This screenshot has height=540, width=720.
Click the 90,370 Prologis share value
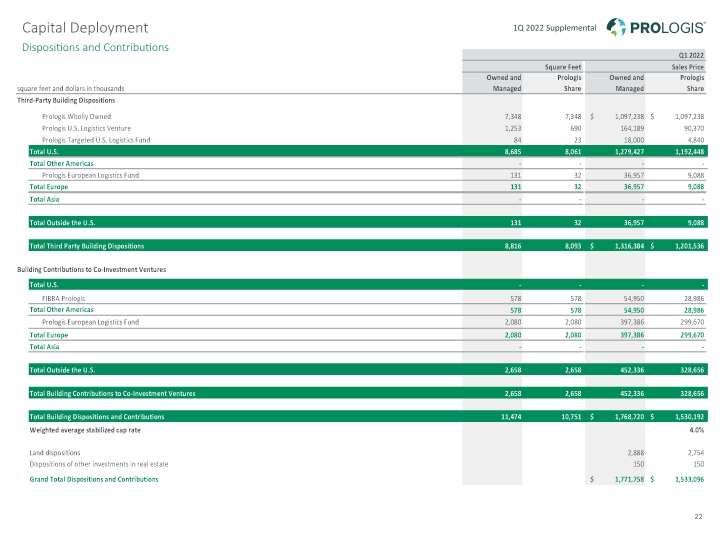pos(694,129)
